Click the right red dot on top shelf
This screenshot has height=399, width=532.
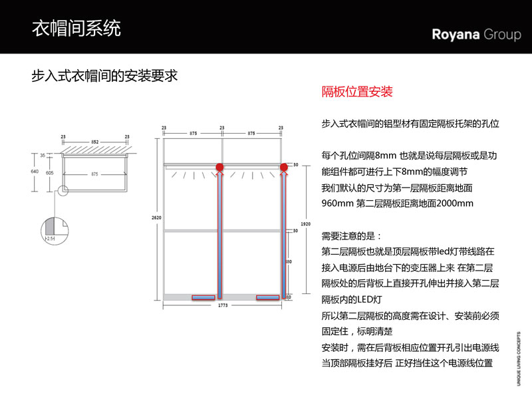click(284, 167)
